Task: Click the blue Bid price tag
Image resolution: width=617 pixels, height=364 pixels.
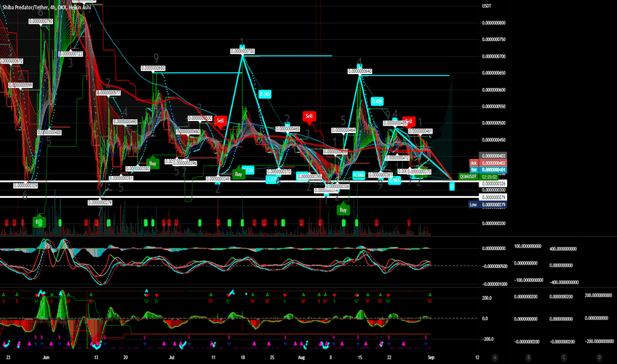Action: pos(474,170)
